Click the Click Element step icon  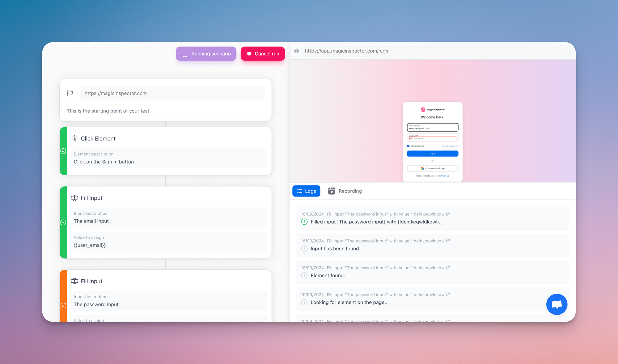(74, 138)
